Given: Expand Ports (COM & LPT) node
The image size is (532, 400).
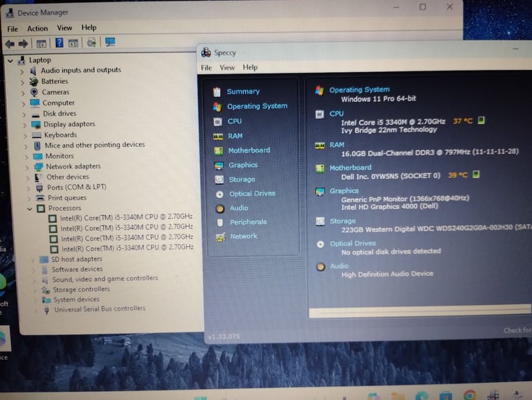Looking at the screenshot, I should (28, 188).
